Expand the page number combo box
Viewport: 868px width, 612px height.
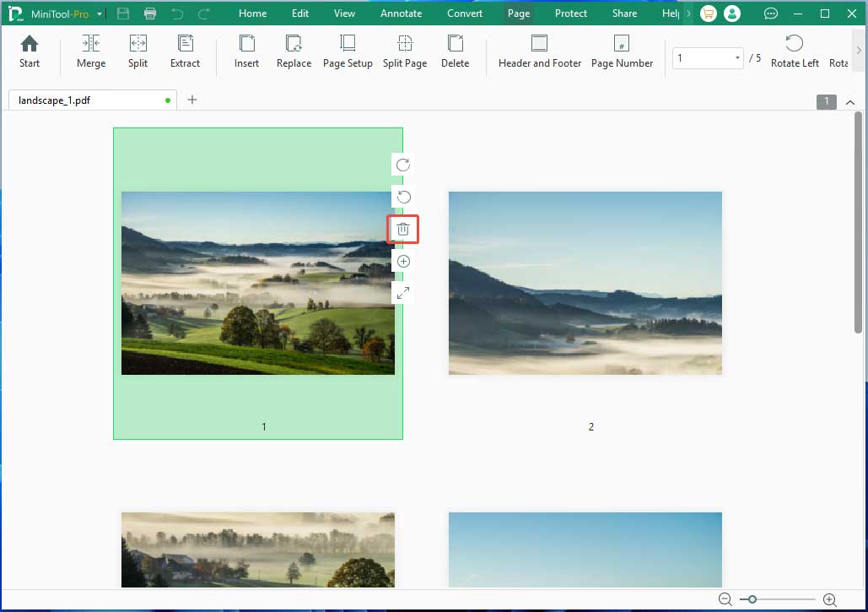pyautogui.click(x=736, y=57)
